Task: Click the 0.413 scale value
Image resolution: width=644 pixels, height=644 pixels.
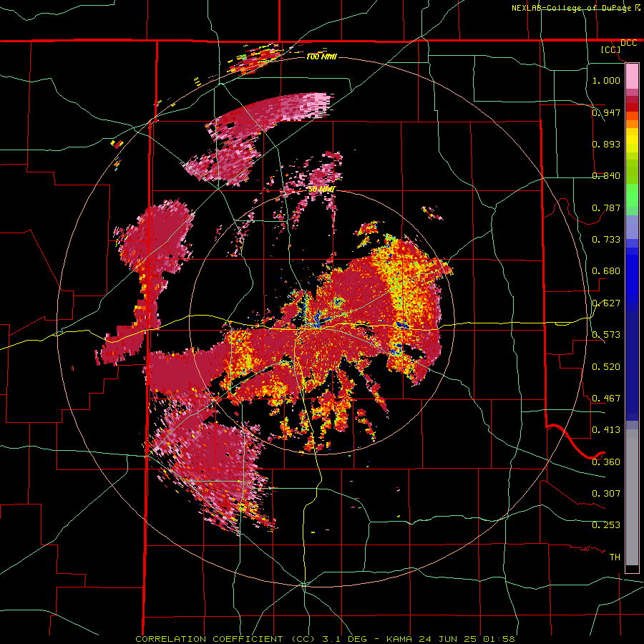Action: pos(606,430)
